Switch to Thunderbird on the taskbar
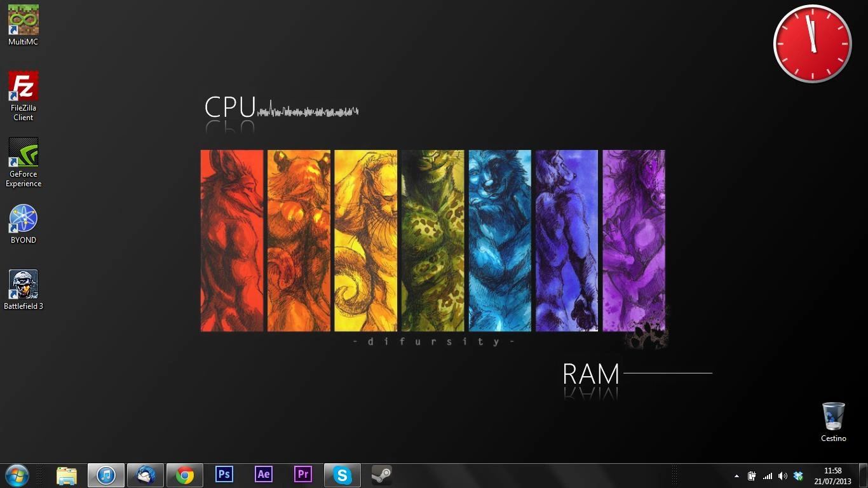868x488 pixels. click(146, 475)
